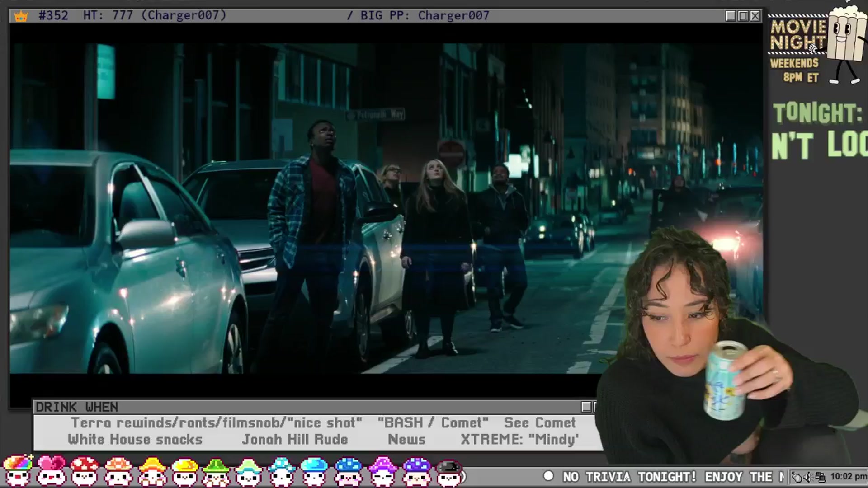Click the XTREME: "Mindy" drink rule

(x=520, y=440)
